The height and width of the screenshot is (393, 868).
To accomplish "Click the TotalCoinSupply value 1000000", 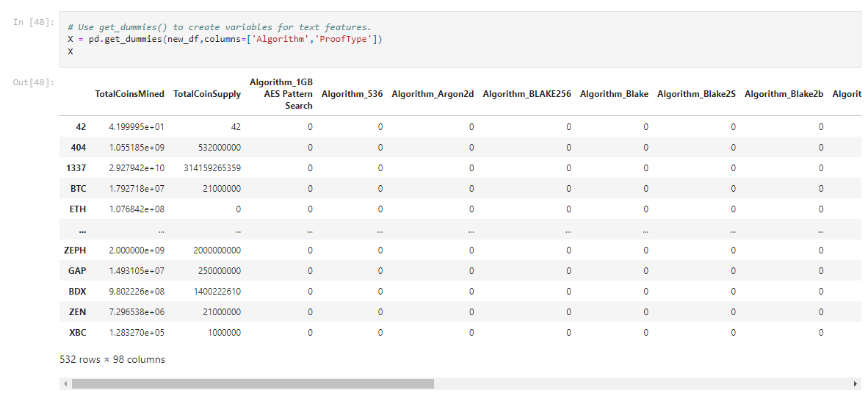I will point(225,333).
